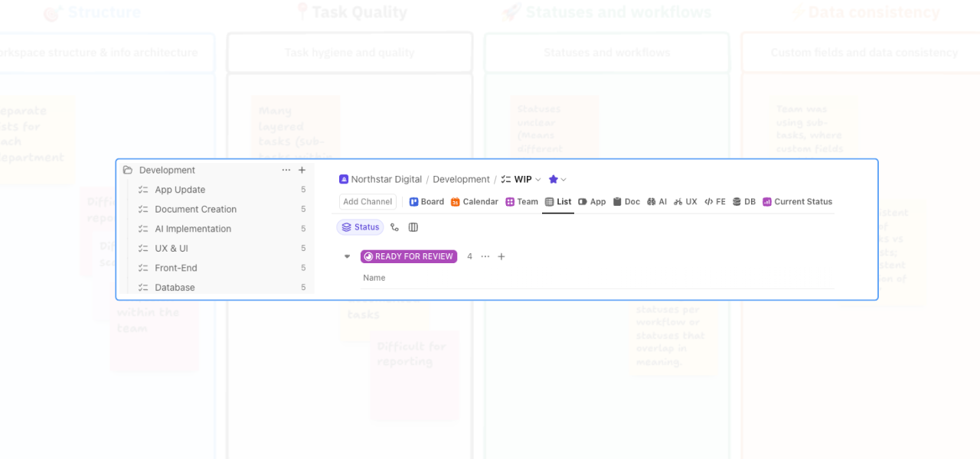Toggle the fields column settings icon
Image resolution: width=980 pixels, height=459 pixels.
click(x=413, y=226)
